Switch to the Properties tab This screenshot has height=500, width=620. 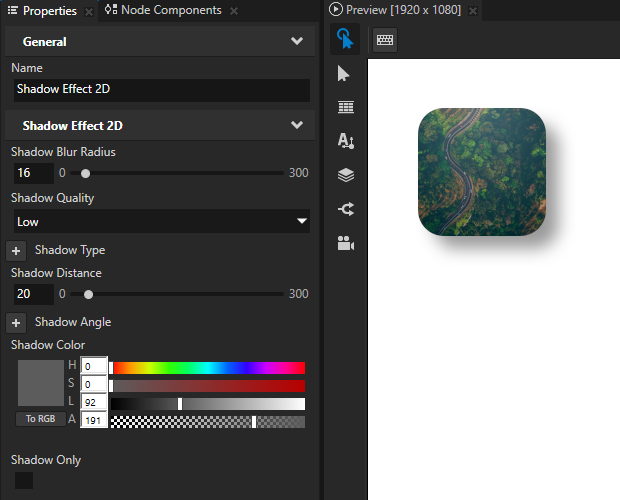pyautogui.click(x=49, y=11)
